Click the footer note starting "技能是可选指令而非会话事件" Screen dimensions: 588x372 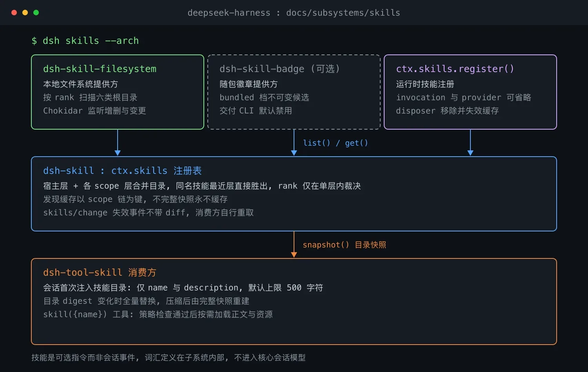click(x=169, y=358)
